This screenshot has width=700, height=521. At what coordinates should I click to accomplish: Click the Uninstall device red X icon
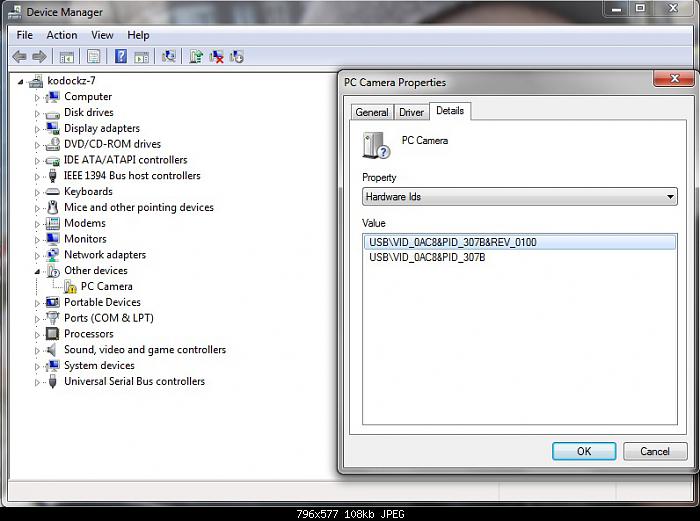[x=216, y=57]
